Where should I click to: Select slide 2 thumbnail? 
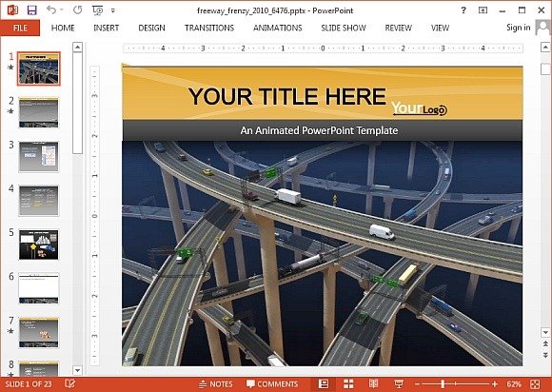(39, 112)
